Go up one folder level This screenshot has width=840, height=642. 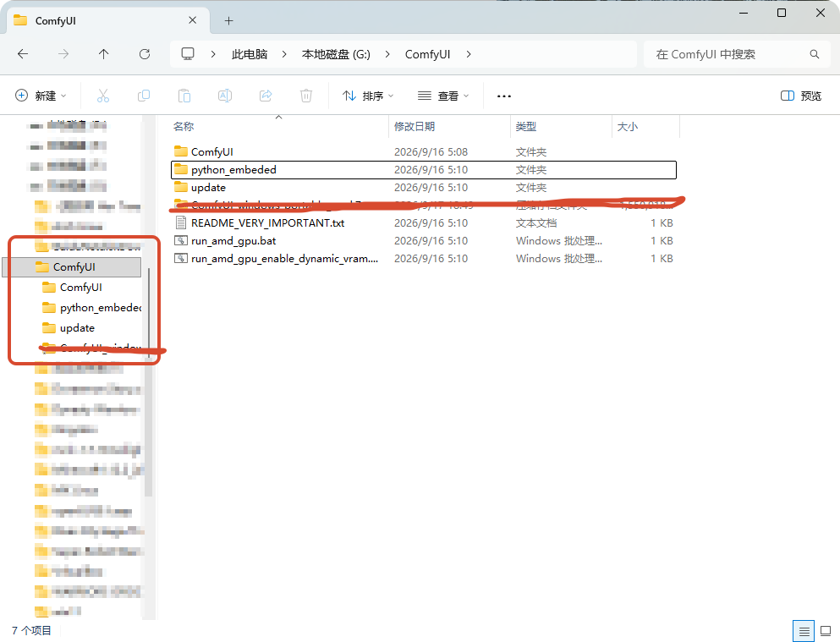pyautogui.click(x=104, y=54)
